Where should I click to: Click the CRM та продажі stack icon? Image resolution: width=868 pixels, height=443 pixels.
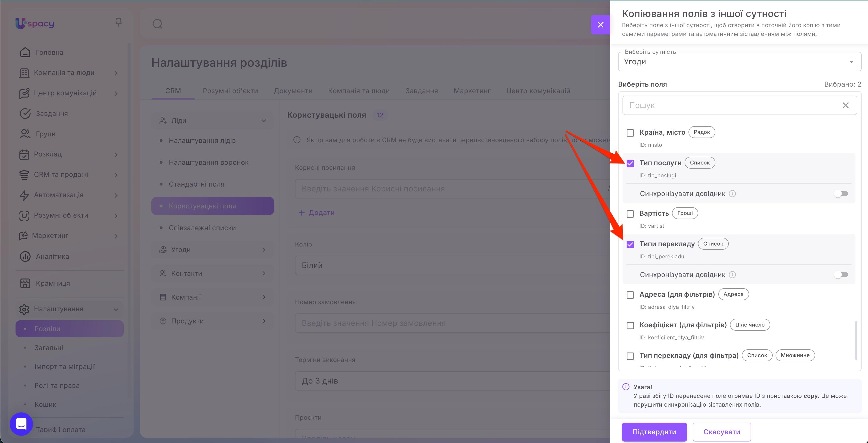coord(24,174)
